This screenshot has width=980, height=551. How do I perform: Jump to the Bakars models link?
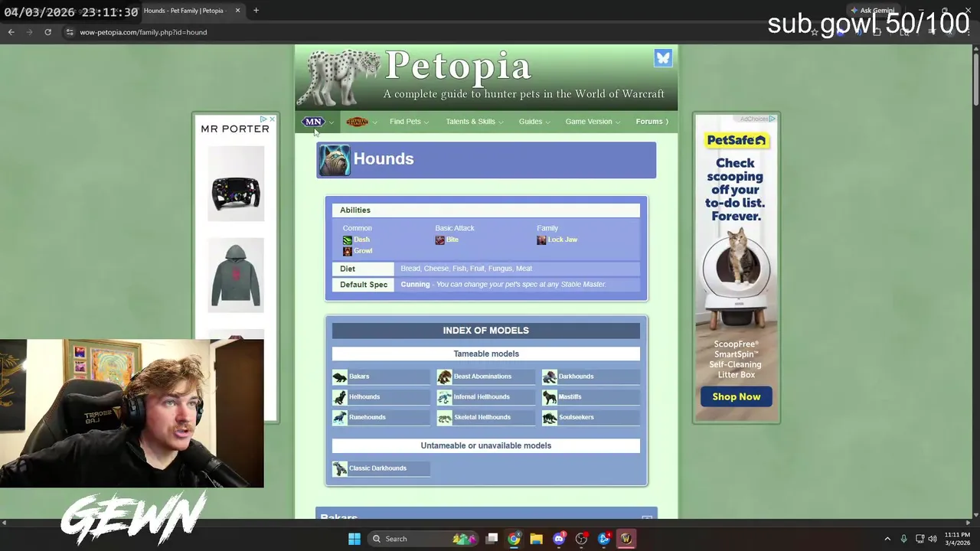point(359,377)
